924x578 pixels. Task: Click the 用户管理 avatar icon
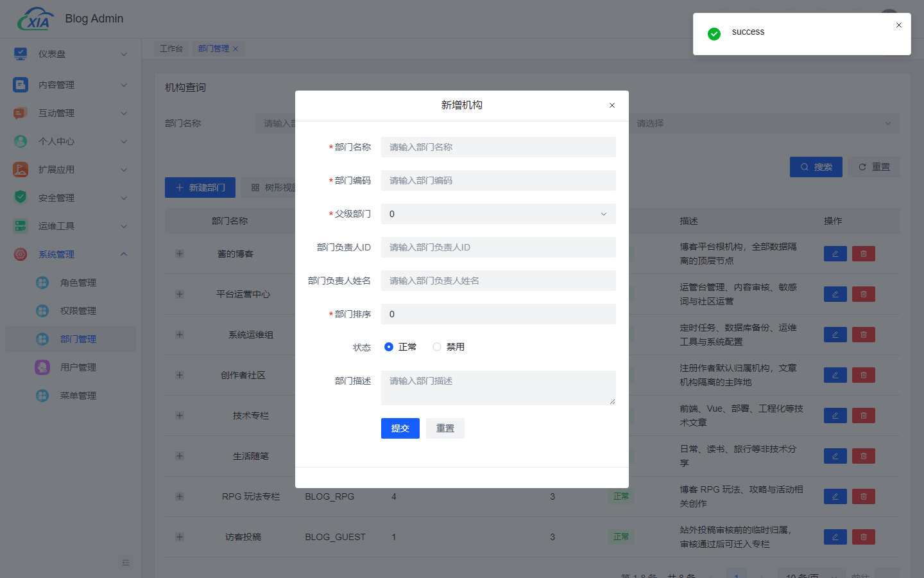[x=42, y=367]
